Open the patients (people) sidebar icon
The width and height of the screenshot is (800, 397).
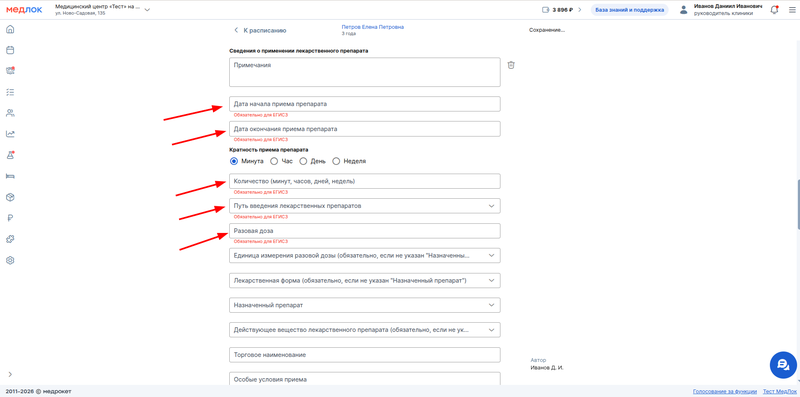pyautogui.click(x=10, y=113)
